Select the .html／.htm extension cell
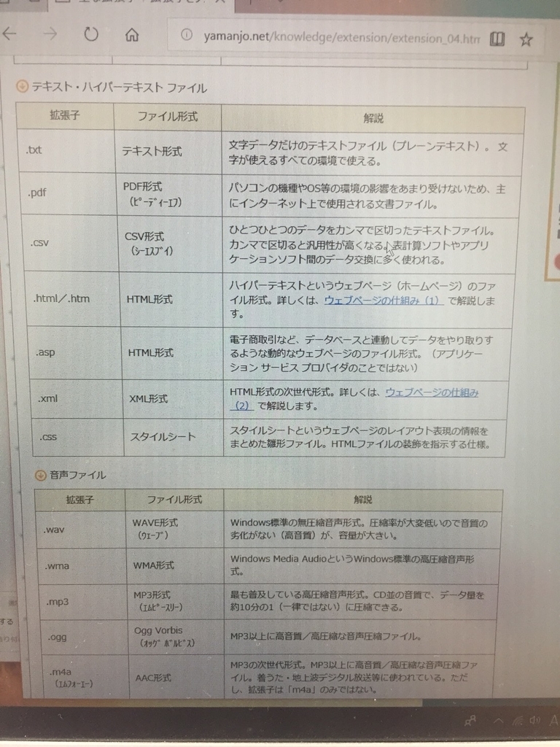This screenshot has height=747, width=560. [x=73, y=298]
